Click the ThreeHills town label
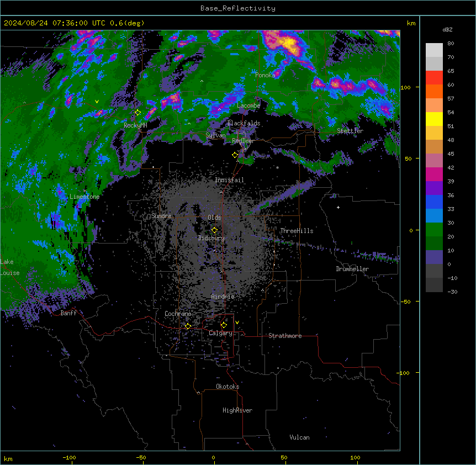Screen dimensions: 476x465 [297, 231]
